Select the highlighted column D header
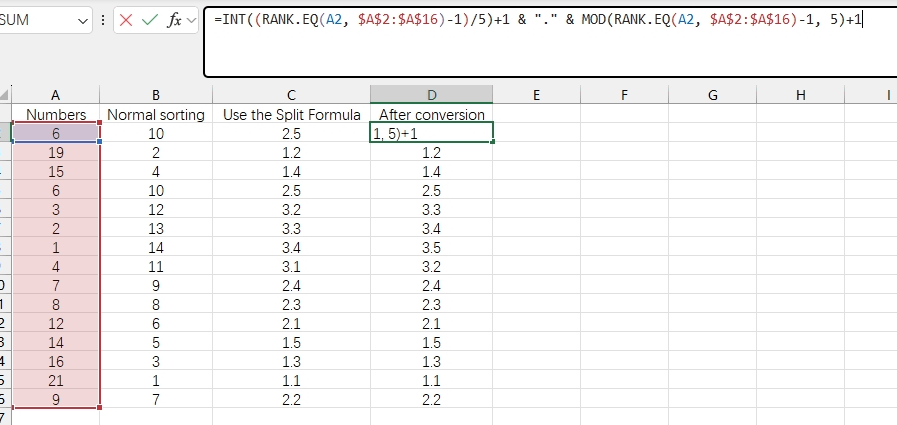This screenshot has width=897, height=425. coord(431,95)
